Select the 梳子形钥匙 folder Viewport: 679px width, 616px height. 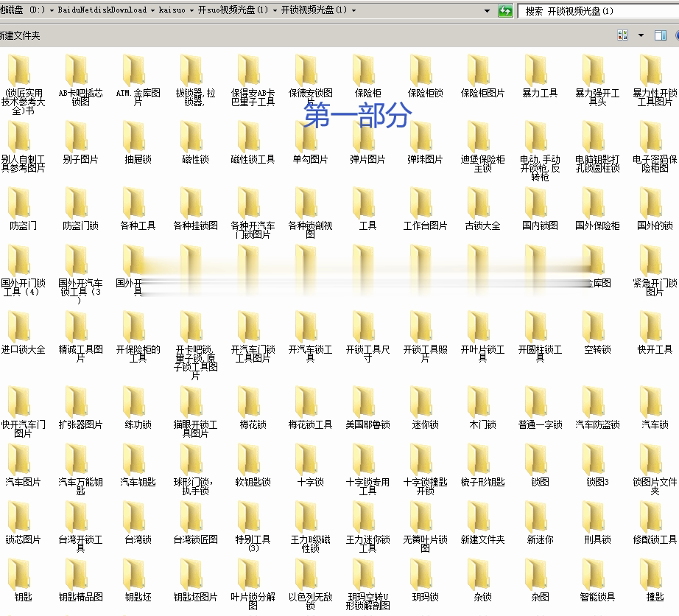(x=482, y=466)
